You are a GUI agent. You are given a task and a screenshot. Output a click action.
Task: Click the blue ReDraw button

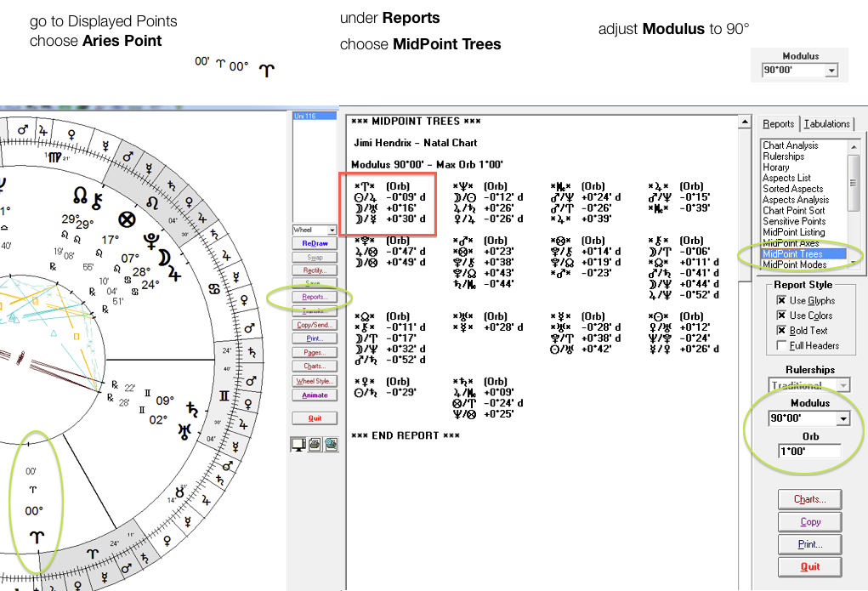(315, 243)
